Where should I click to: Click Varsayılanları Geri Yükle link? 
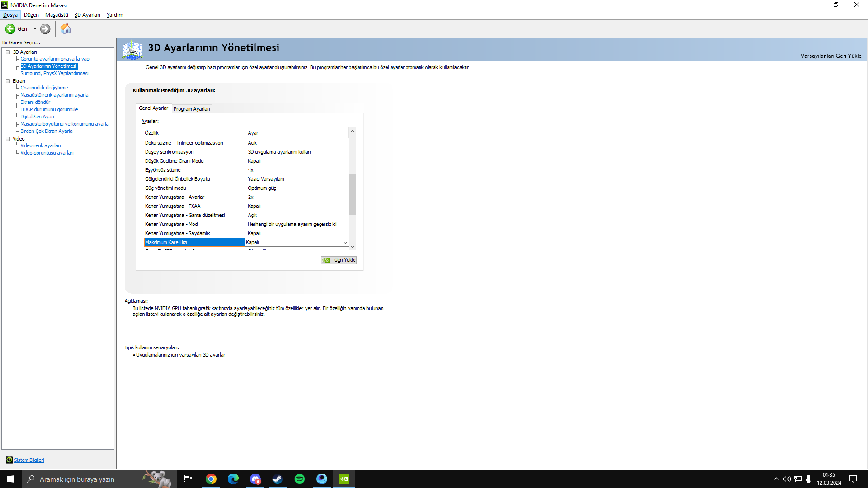(x=830, y=56)
